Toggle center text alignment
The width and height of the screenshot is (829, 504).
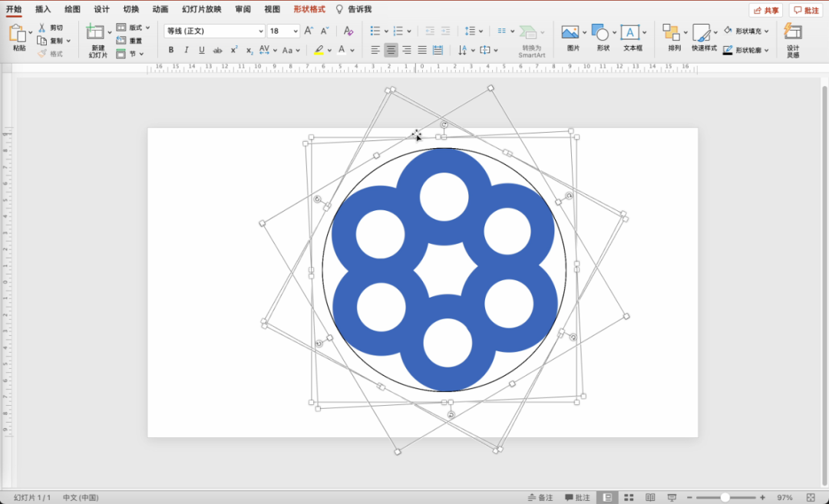pos(391,50)
